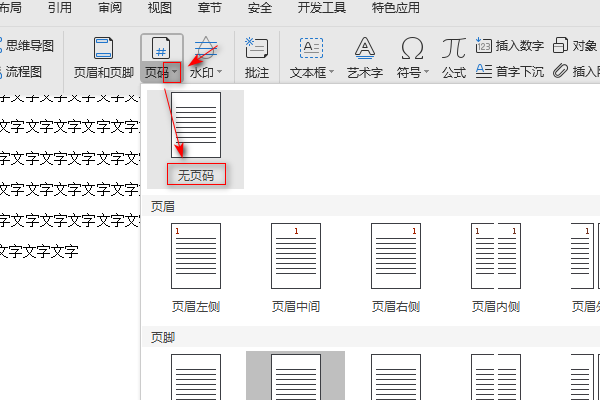600x400 pixels.
Task: Insert a 公式 equation
Action: click(x=454, y=57)
